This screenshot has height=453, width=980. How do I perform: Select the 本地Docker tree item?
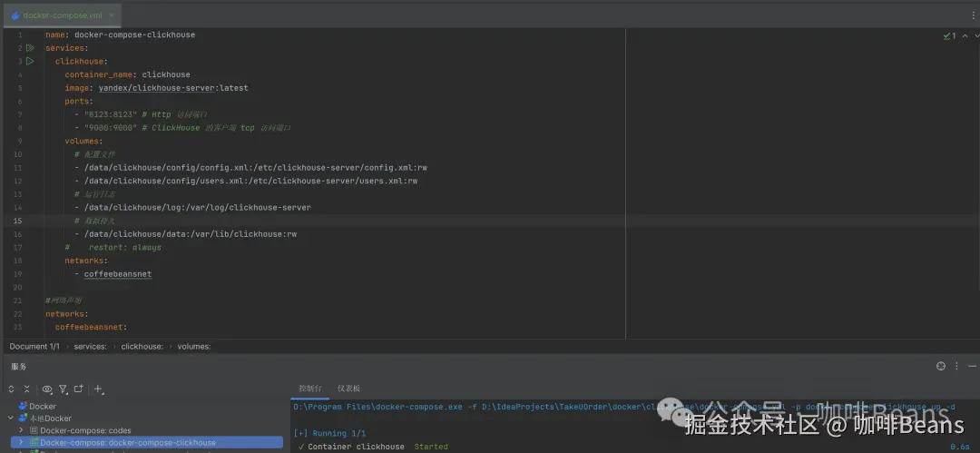tap(50, 418)
